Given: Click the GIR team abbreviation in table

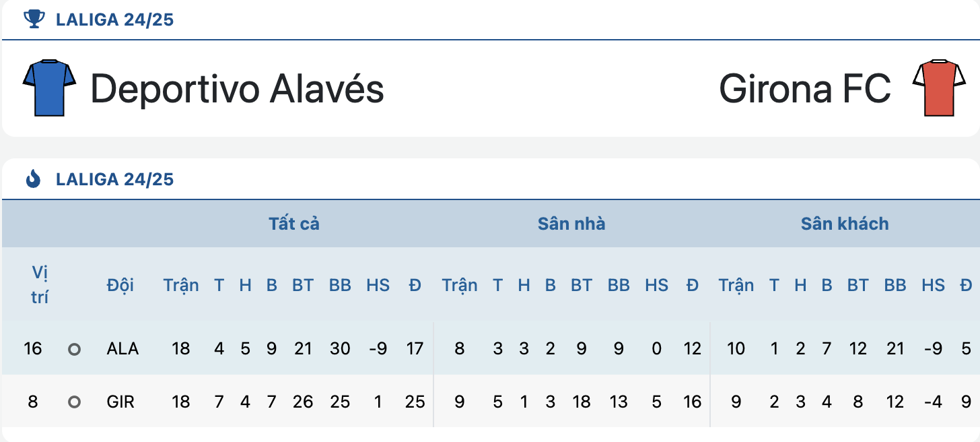Looking at the screenshot, I should (120, 402).
